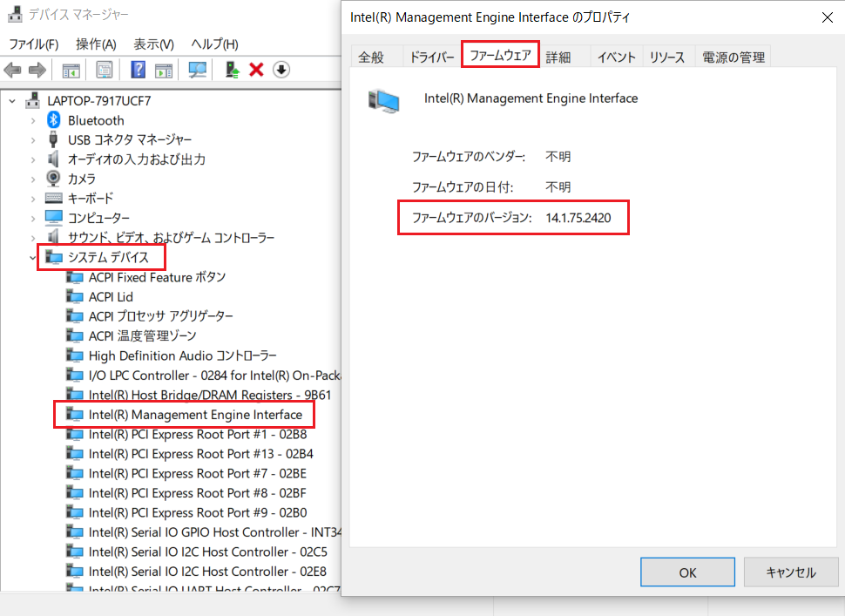Open the ファイル(F) menu
The image size is (845, 616).
(34, 44)
